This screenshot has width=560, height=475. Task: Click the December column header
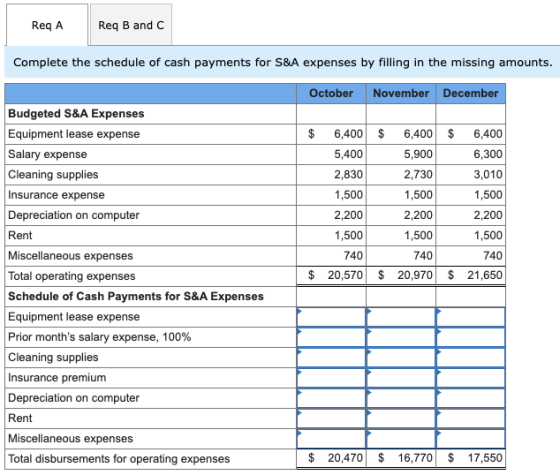click(470, 94)
